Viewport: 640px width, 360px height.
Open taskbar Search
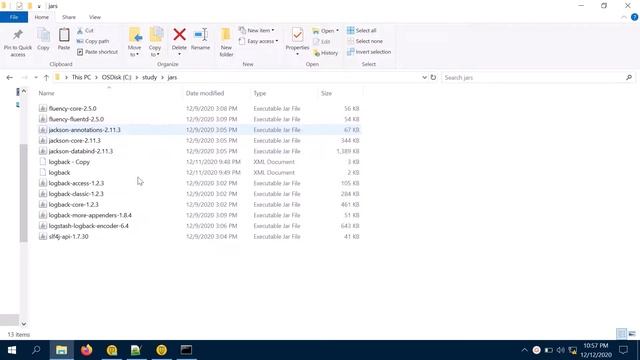coord(36,350)
